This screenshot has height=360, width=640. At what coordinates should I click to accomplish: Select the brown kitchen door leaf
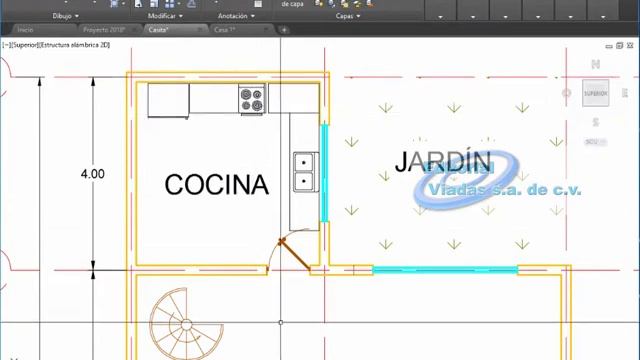[295, 255]
